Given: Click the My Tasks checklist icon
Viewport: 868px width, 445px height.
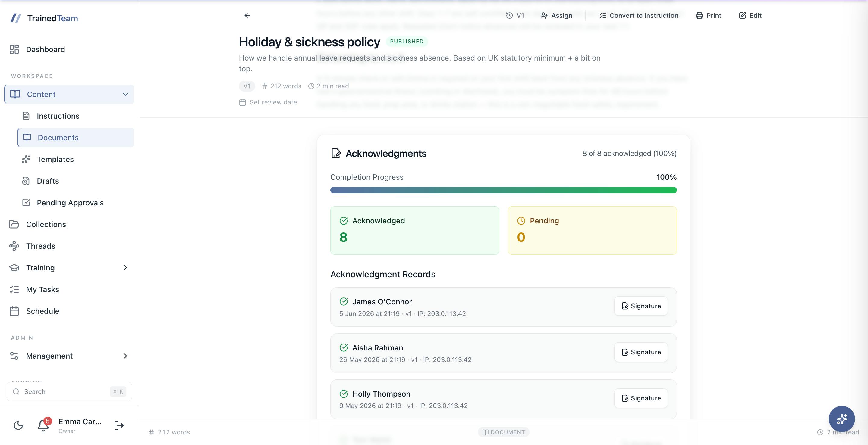Looking at the screenshot, I should click(x=14, y=289).
